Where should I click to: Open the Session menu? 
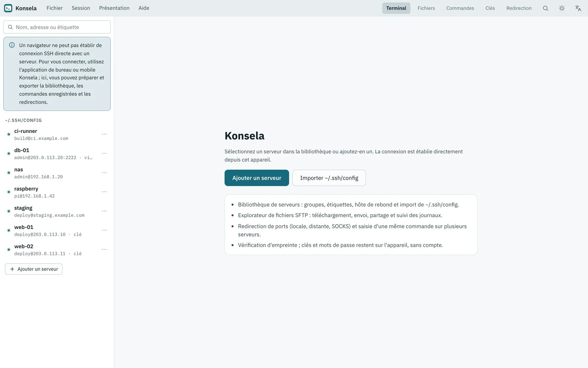click(81, 8)
